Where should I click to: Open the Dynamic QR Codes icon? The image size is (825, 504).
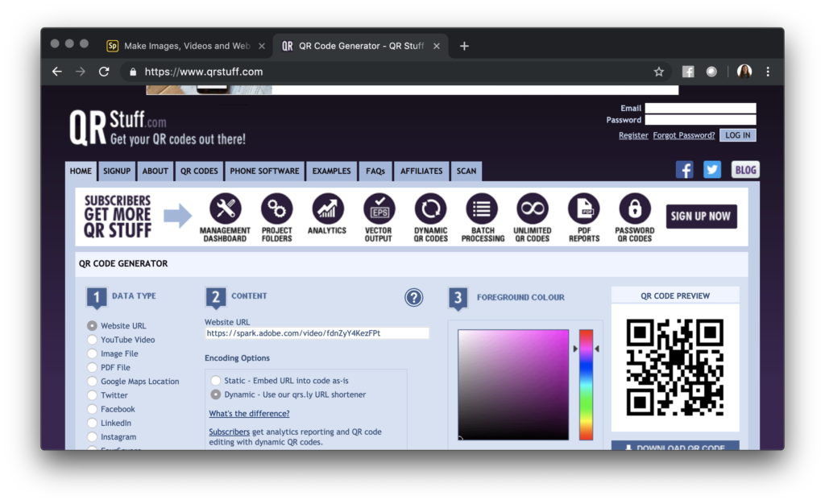coord(430,209)
